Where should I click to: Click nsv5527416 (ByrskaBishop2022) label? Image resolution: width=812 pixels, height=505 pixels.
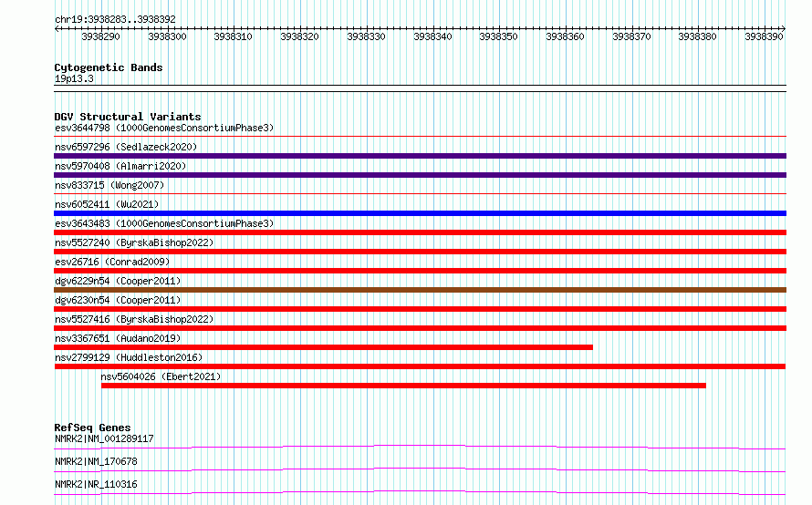coord(134,319)
